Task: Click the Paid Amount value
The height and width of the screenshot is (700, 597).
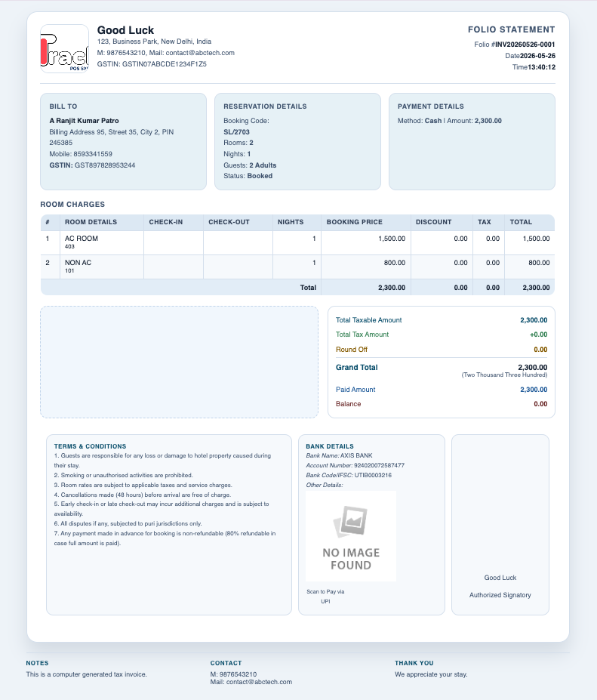Action: pyautogui.click(x=534, y=390)
